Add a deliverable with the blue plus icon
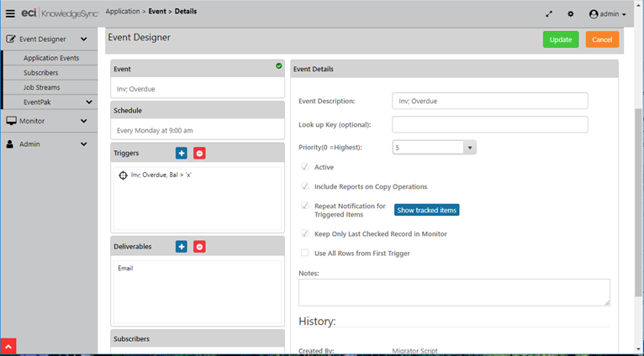The height and width of the screenshot is (356, 644). 182,247
